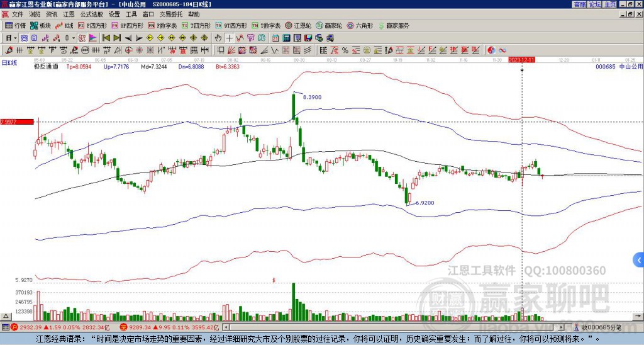Click the blue side panel expand arrow
644x345 pixels.
tap(639, 260)
